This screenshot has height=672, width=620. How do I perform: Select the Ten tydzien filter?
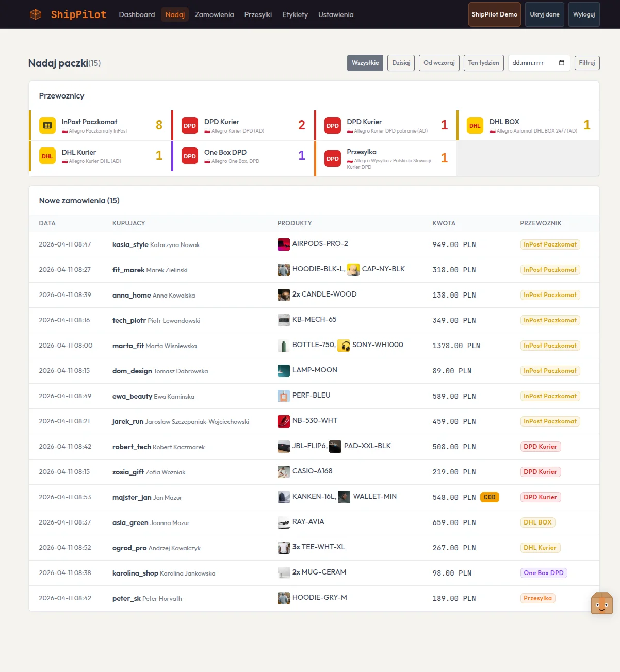coord(484,63)
